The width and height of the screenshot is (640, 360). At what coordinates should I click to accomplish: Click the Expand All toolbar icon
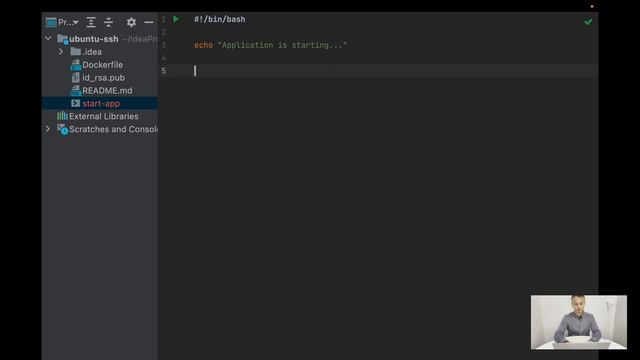(x=91, y=22)
